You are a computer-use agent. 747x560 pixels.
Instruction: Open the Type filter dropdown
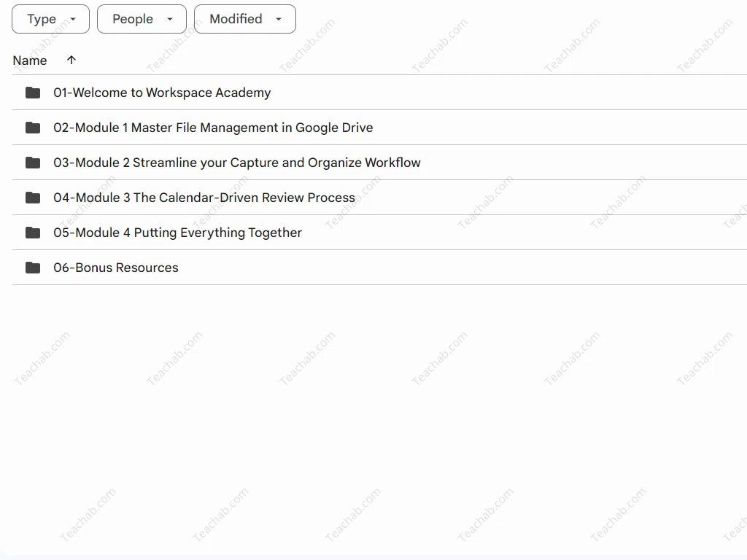point(50,19)
